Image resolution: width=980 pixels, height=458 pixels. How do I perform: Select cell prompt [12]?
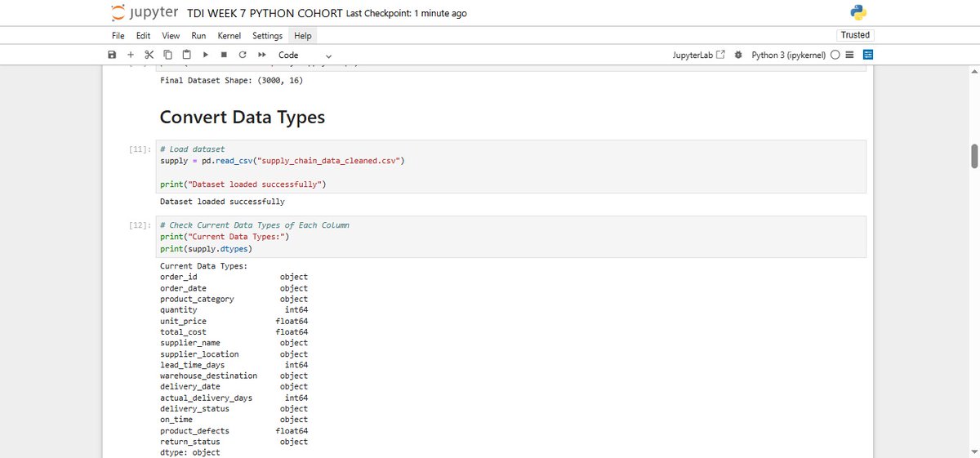[x=140, y=225]
